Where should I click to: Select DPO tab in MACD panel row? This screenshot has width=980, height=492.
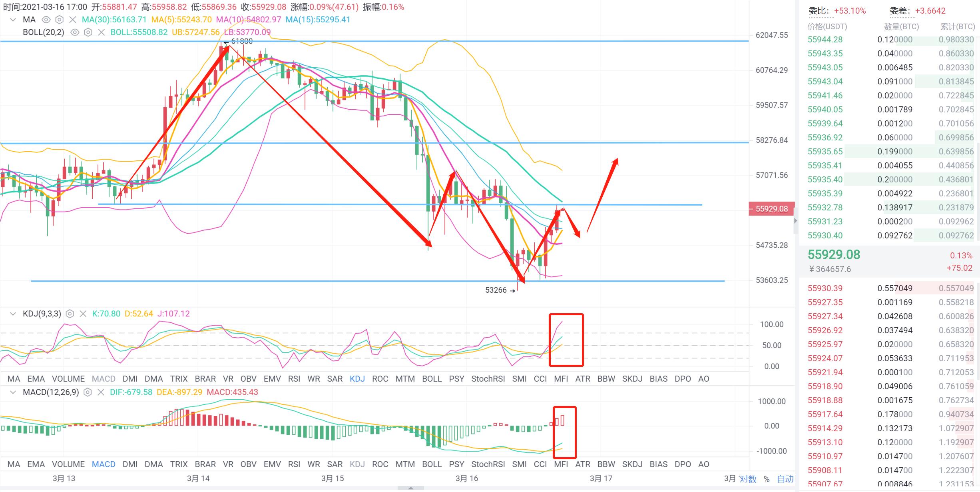click(x=683, y=464)
